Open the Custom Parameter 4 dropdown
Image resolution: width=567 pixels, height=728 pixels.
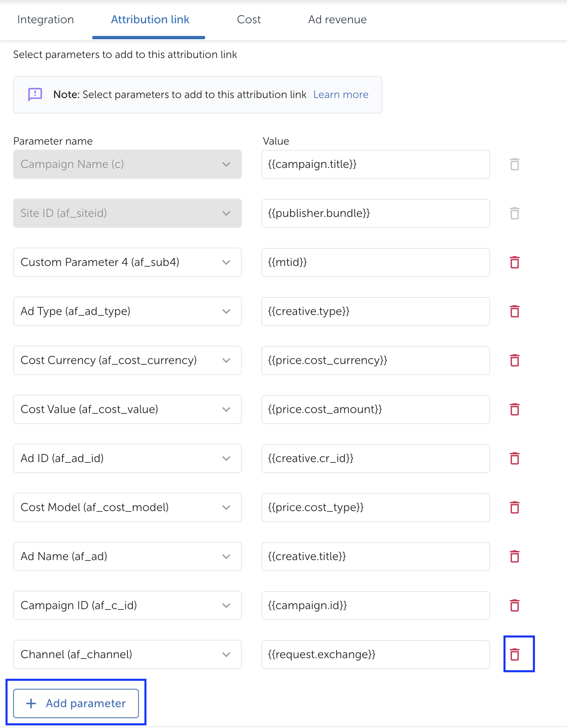point(127,262)
